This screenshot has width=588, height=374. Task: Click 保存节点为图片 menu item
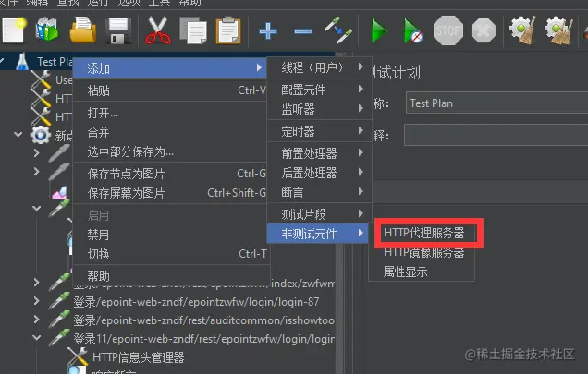[x=170, y=174]
